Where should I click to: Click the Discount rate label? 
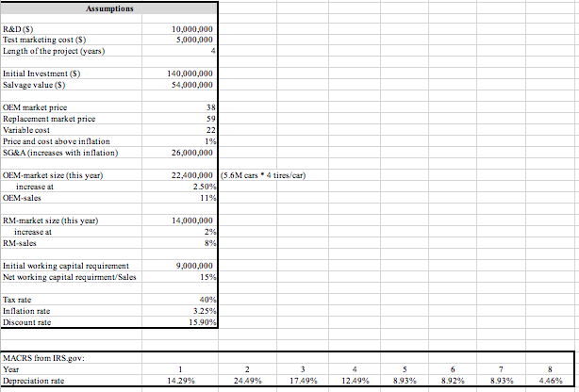[27, 322]
